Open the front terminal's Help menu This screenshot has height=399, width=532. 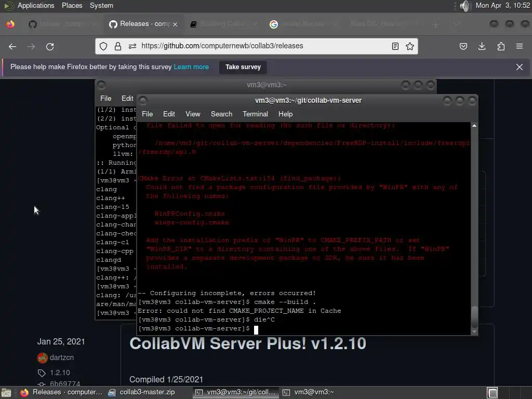(x=285, y=114)
